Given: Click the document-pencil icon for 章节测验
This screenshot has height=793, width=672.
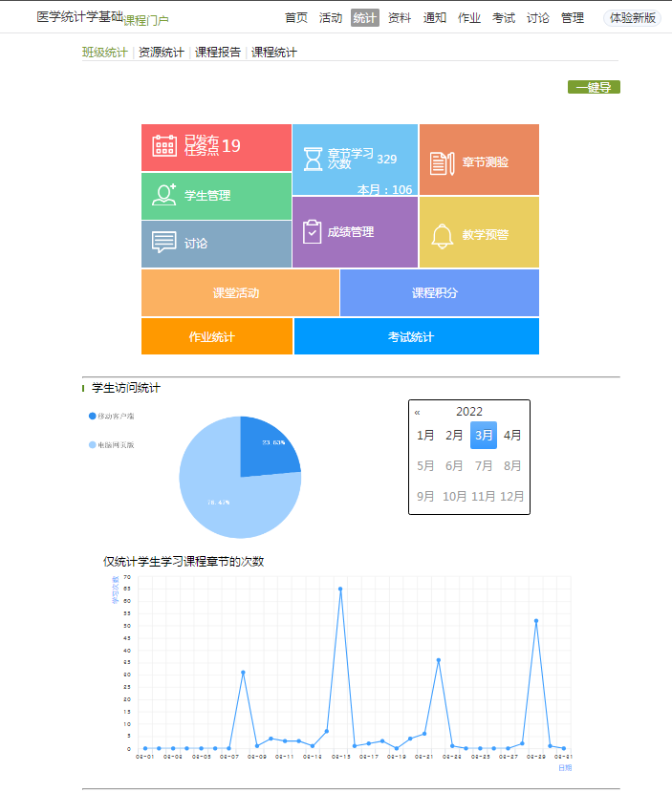Looking at the screenshot, I should [x=442, y=163].
